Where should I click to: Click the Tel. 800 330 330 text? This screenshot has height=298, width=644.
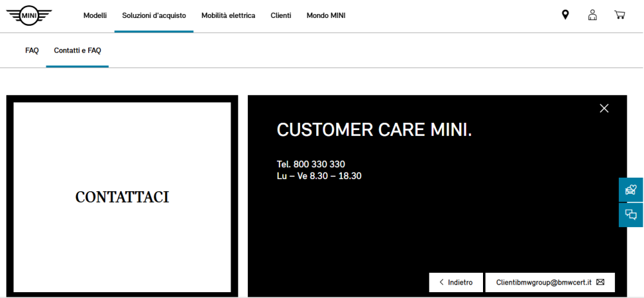click(x=311, y=164)
